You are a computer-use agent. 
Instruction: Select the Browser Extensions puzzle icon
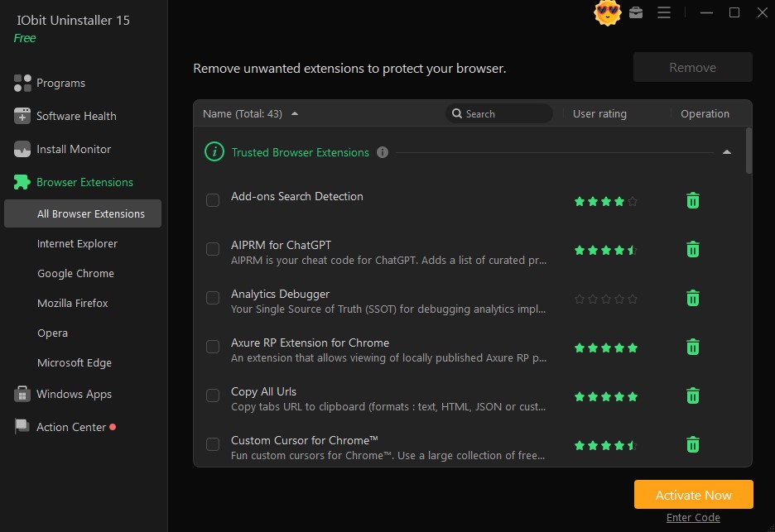tap(20, 182)
